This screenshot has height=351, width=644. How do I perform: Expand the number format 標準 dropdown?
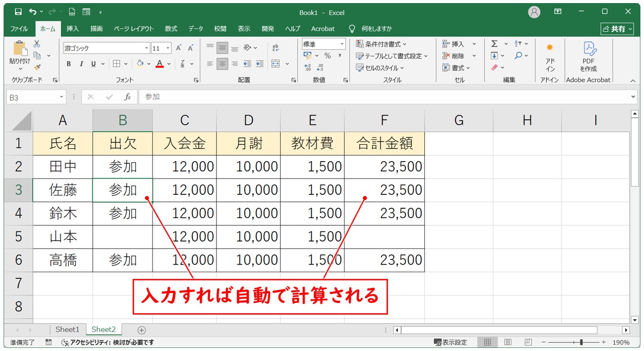(x=342, y=44)
